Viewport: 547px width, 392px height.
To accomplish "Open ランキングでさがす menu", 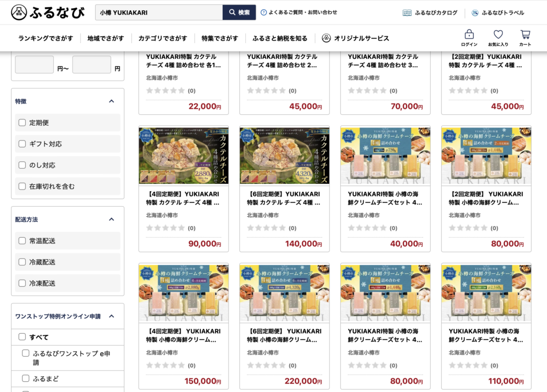I will coord(46,38).
